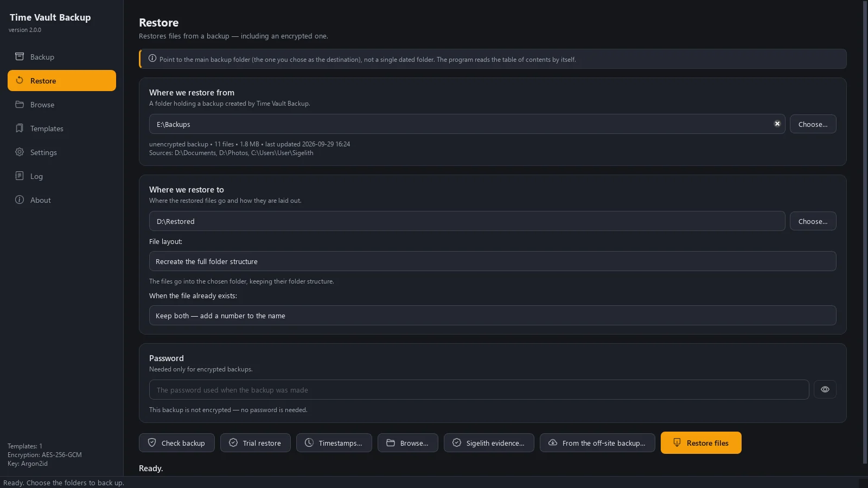Screen dimensions: 868x488
Task: Restore from the off-site backup...
Action: tap(597, 443)
